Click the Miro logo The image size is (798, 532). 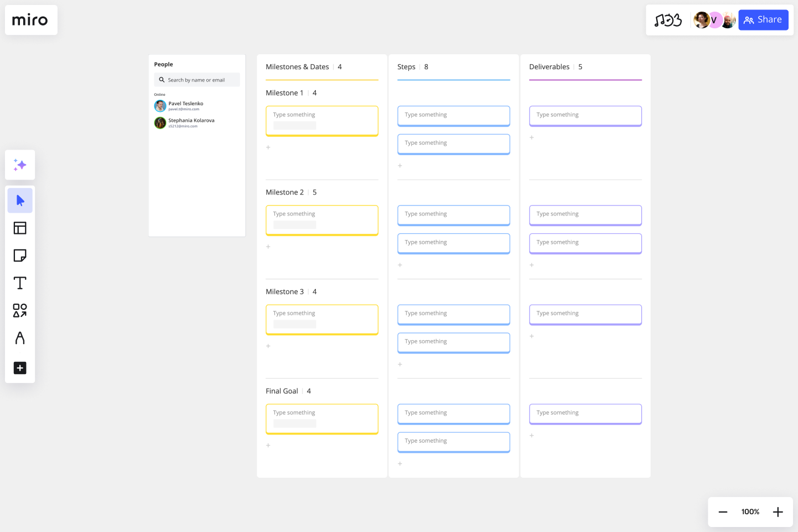coord(31,20)
